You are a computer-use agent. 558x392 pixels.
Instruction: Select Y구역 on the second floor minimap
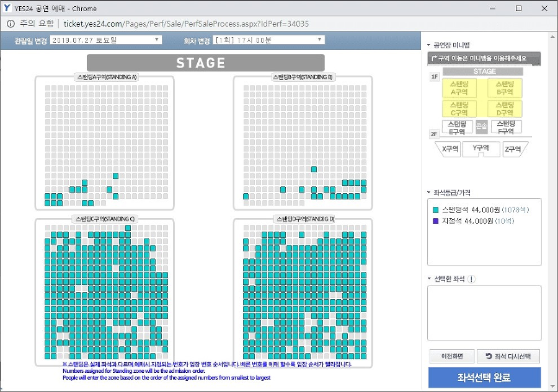click(x=481, y=149)
